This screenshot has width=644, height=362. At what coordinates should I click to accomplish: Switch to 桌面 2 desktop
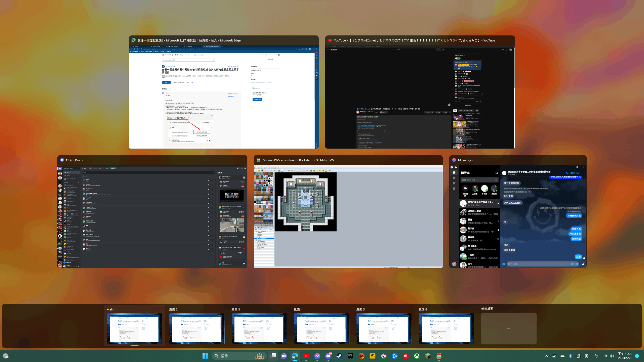197,328
